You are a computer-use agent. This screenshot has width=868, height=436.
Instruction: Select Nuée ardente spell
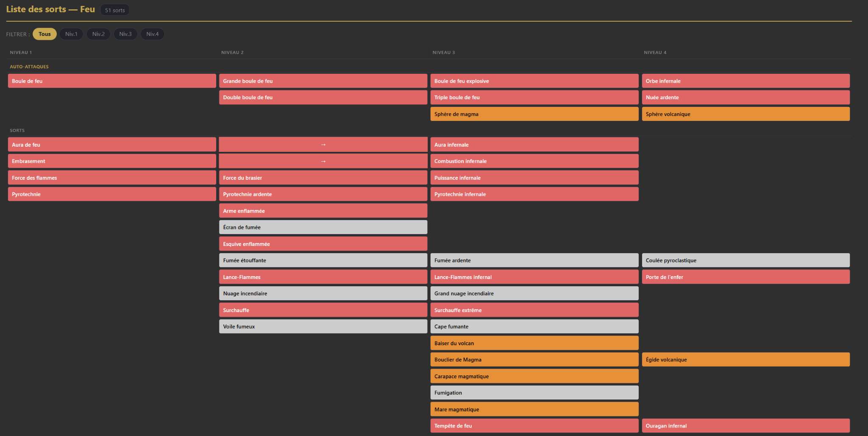tap(746, 97)
